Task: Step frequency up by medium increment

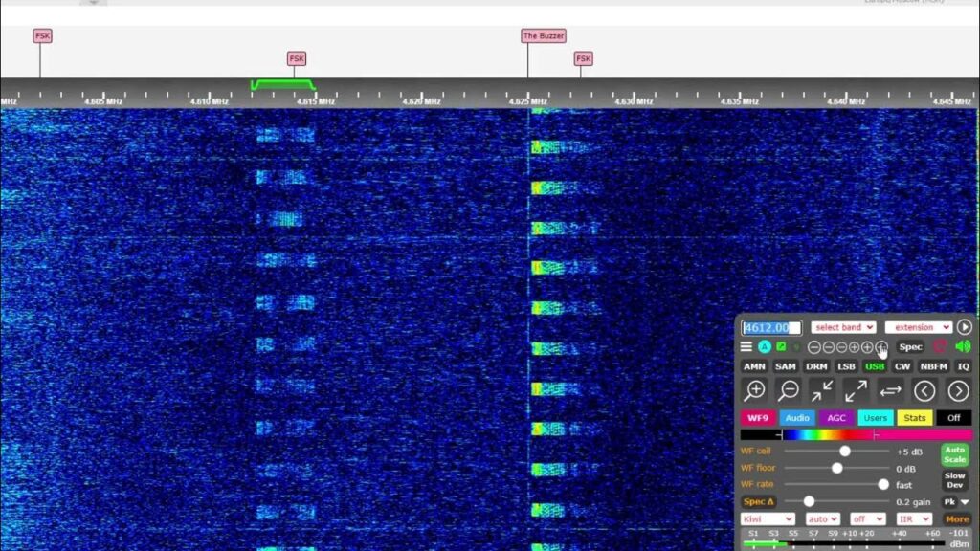Action: pos(867,346)
